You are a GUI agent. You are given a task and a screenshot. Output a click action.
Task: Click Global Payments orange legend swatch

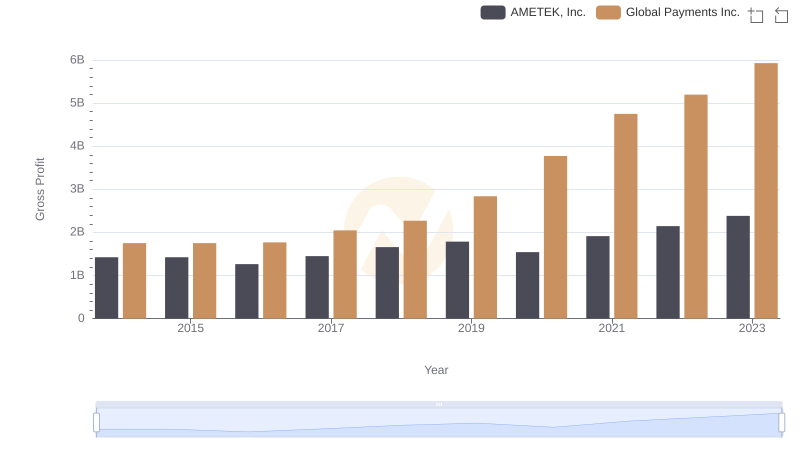[608, 12]
